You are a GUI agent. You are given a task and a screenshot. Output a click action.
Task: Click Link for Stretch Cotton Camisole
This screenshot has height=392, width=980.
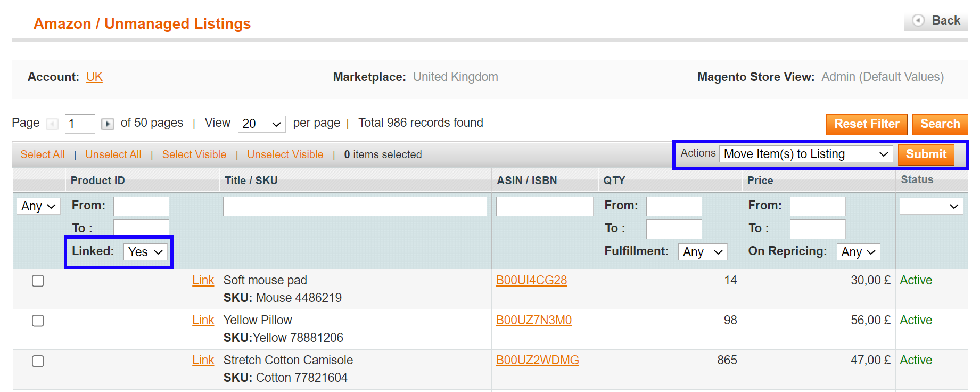[203, 360]
